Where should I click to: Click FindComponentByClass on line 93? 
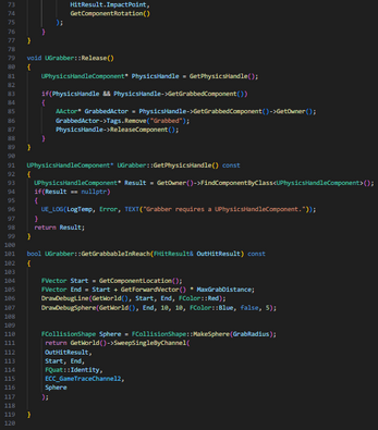[x=237, y=183]
